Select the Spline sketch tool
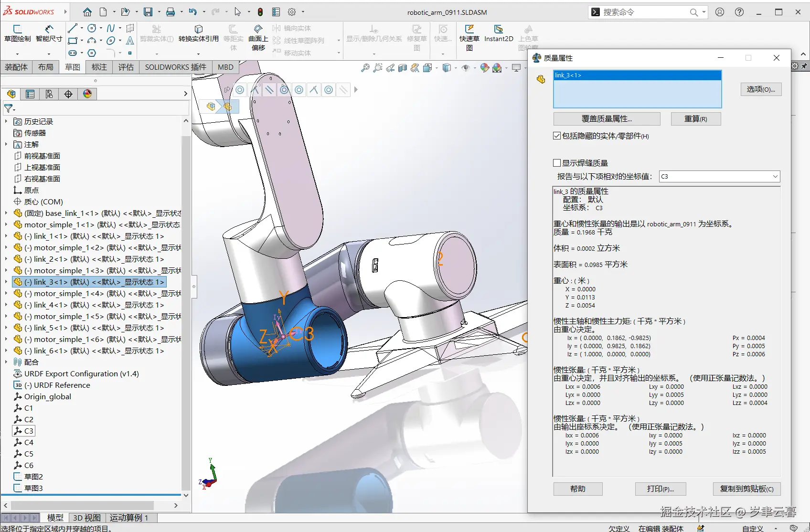The image size is (810, 532). 111,28
